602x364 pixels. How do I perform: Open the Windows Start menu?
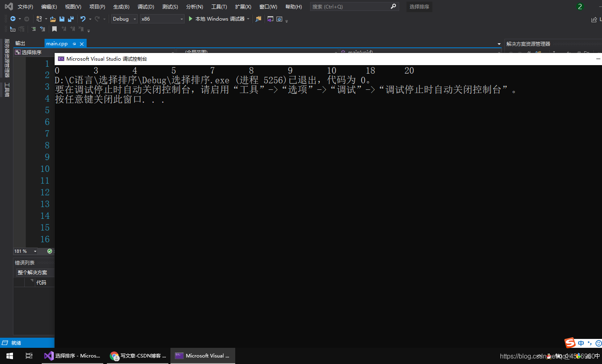pyautogui.click(x=10, y=356)
